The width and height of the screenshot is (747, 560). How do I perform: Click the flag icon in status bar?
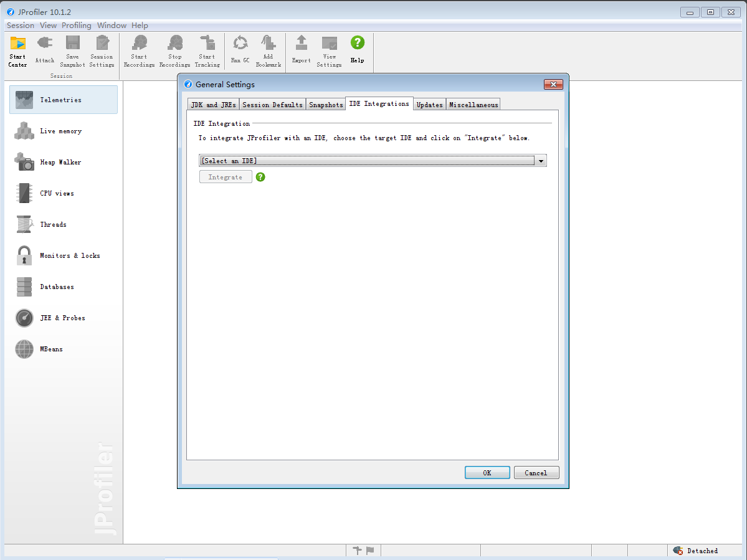click(370, 551)
